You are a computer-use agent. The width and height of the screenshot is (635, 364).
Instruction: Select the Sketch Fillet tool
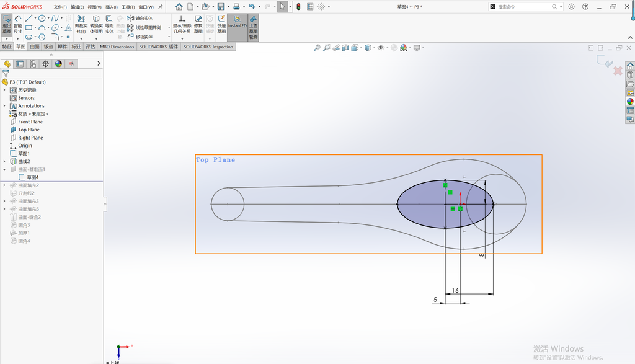pos(55,37)
